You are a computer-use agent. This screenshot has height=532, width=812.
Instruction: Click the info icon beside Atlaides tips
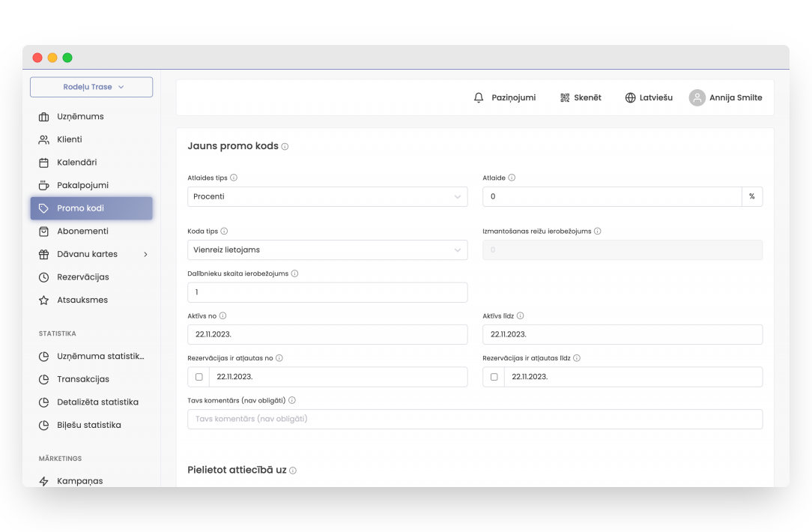pyautogui.click(x=234, y=178)
